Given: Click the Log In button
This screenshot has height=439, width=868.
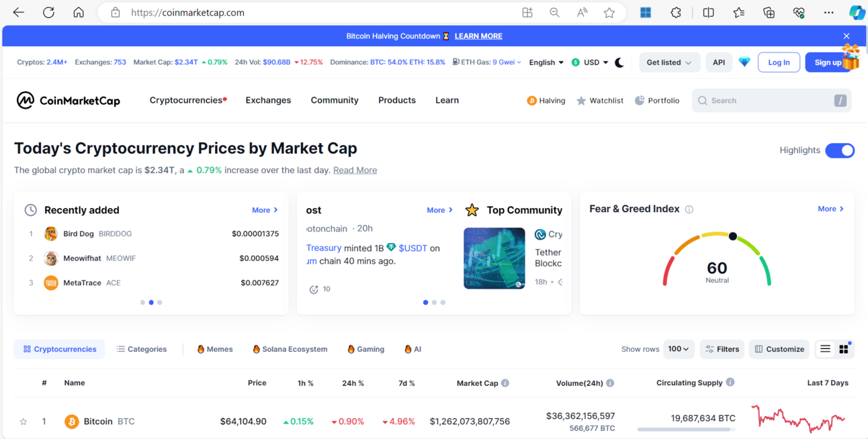Looking at the screenshot, I should click(779, 62).
